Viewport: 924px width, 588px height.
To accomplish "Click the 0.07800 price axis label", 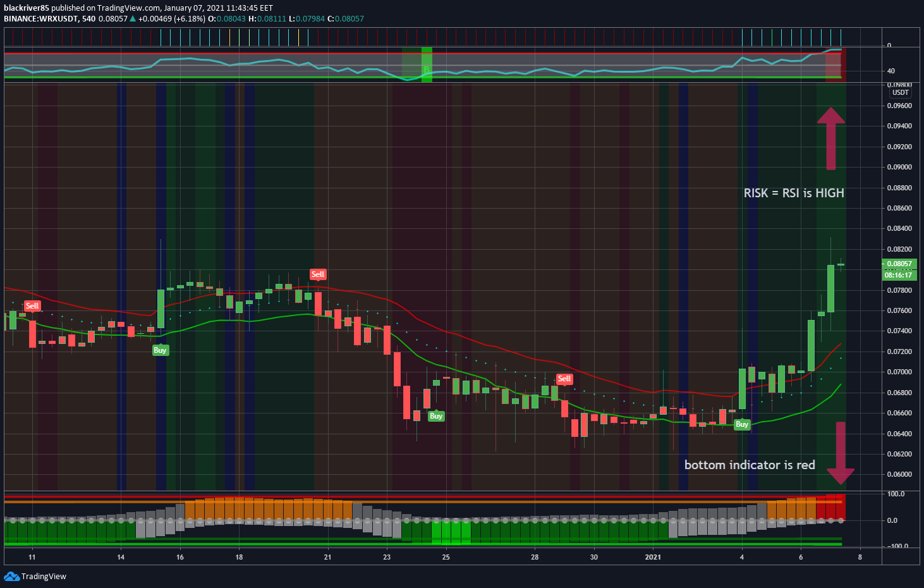I will [899, 290].
